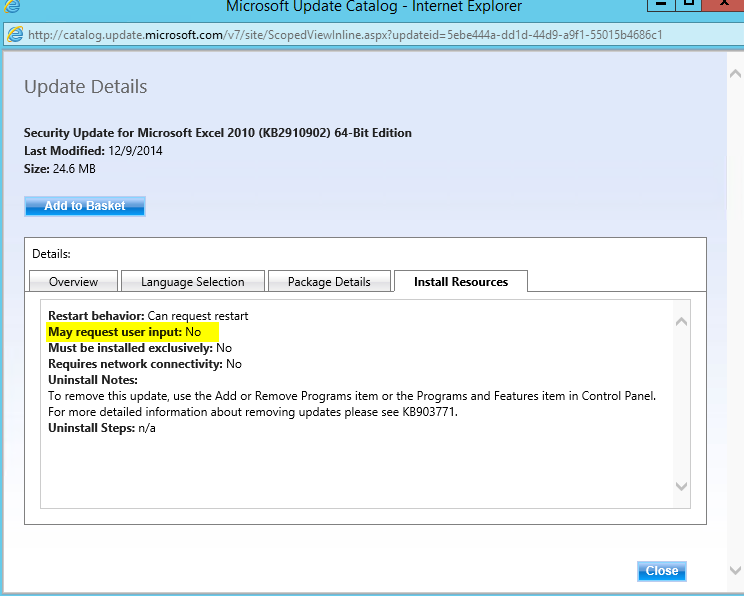
Task: Open the Language Selection tab
Action: click(x=193, y=281)
